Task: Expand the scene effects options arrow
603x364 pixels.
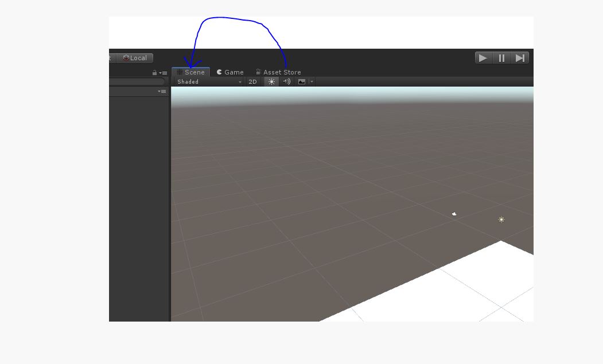Action: click(x=312, y=81)
